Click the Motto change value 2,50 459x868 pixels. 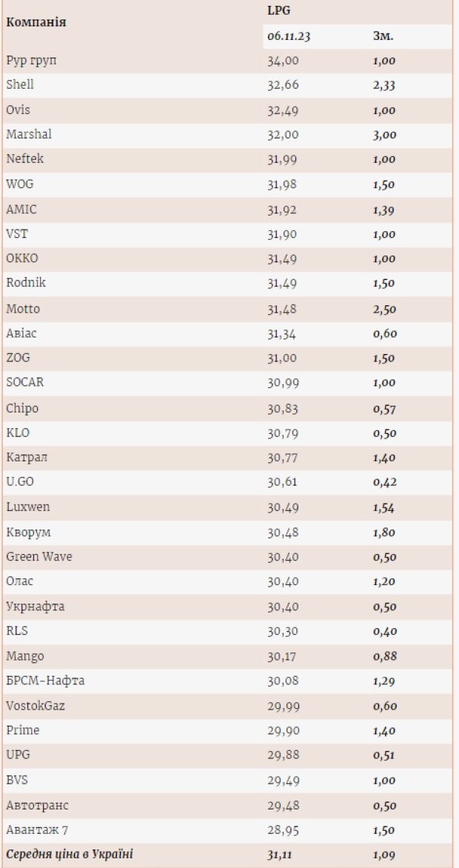pos(385,309)
